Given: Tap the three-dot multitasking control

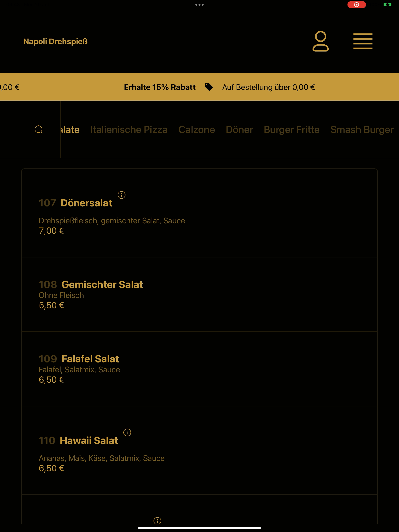Looking at the screenshot, I should pos(199,4).
